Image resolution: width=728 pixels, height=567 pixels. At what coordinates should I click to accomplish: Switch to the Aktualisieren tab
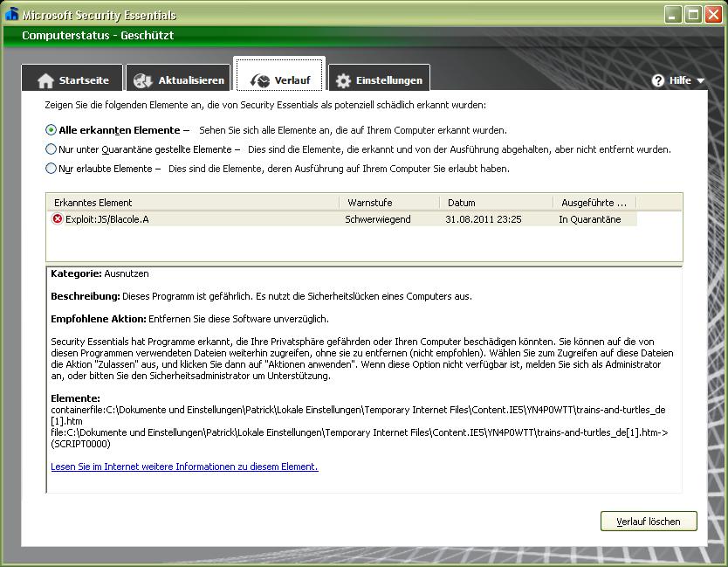click(178, 78)
